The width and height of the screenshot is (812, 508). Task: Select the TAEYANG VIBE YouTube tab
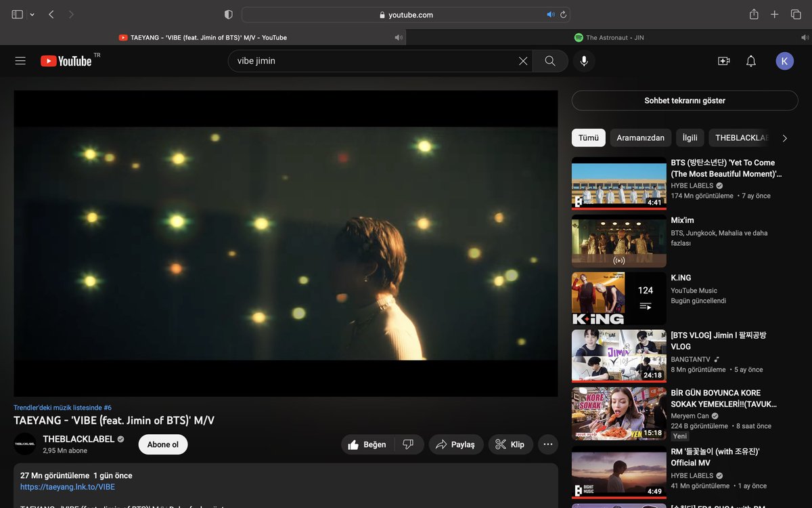tap(203, 37)
